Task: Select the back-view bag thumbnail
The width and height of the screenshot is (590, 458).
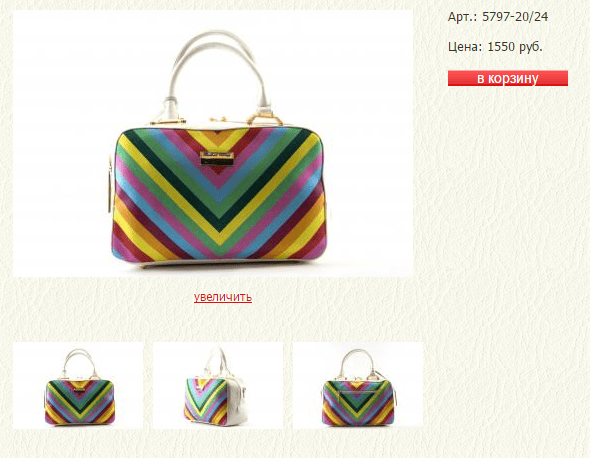Action: (x=358, y=385)
